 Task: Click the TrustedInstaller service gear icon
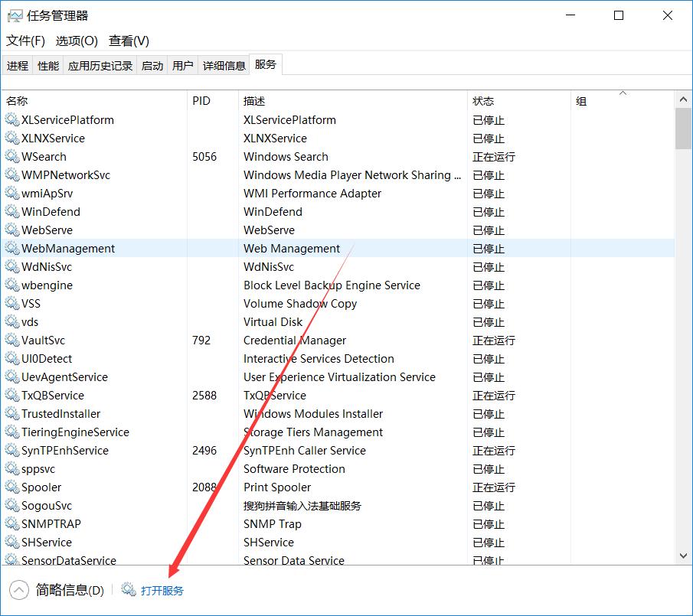12,413
